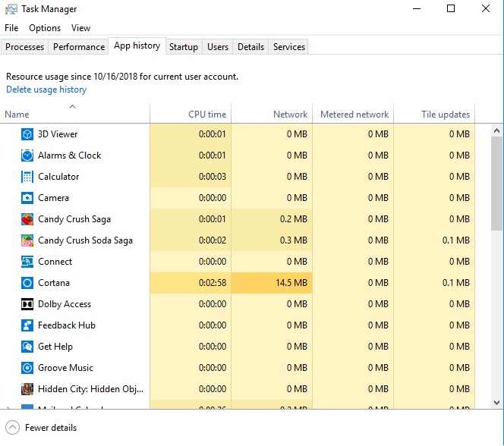Click the 3D Viewer app icon
The width and height of the screenshot is (504, 446).
point(27,134)
